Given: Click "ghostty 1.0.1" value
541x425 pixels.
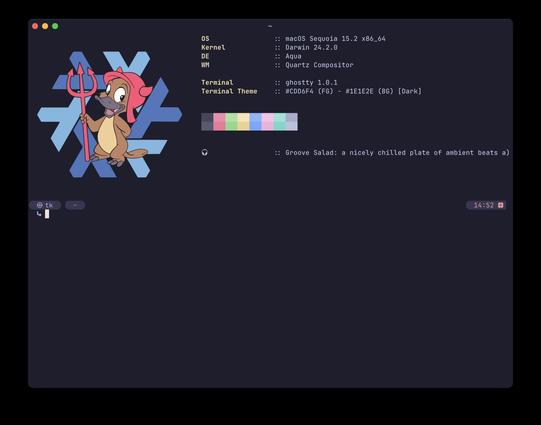Looking at the screenshot, I should (x=311, y=82).
